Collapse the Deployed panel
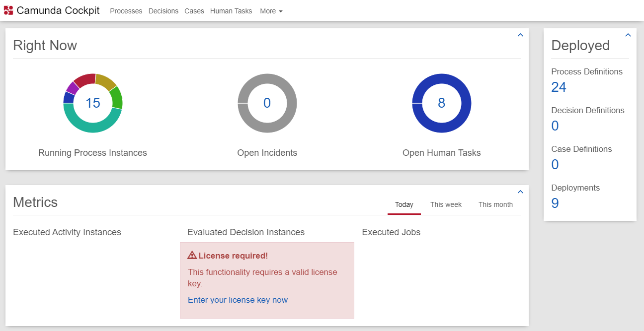The height and width of the screenshot is (331, 644). (x=628, y=35)
